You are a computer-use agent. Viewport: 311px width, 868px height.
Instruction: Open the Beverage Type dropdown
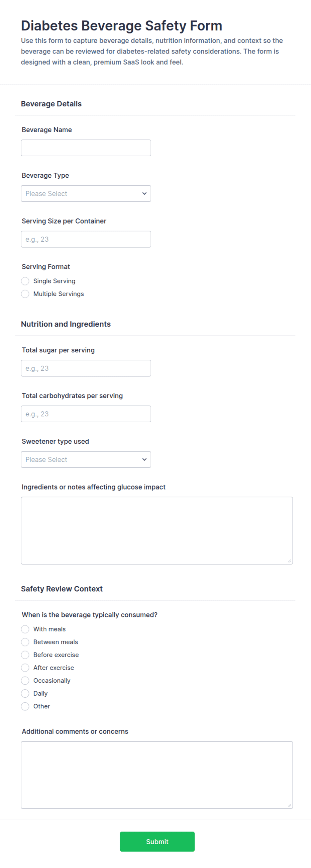tap(86, 193)
